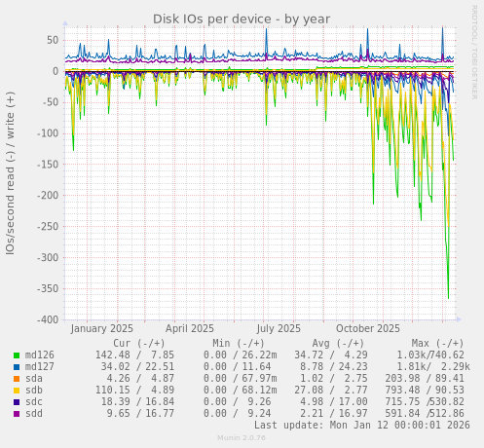Click the '-350' y-axis tick label
Image resolution: width=484 pixels, height=448 pixels.
coord(48,288)
